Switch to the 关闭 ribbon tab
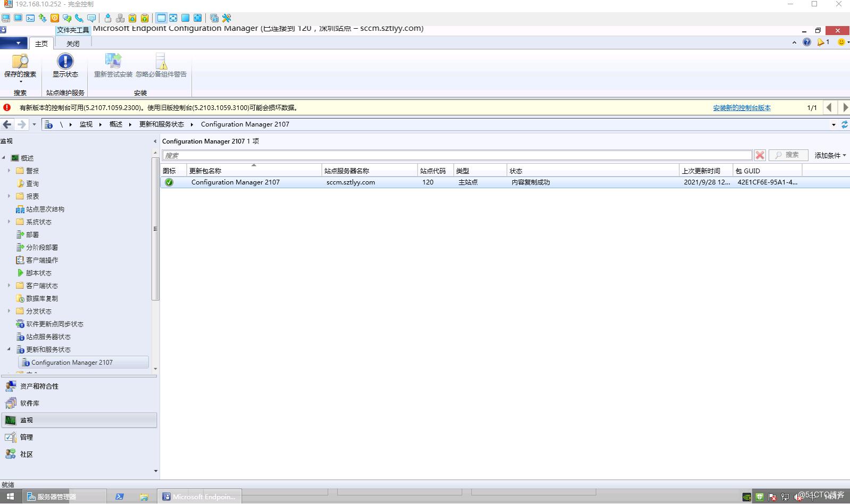The width and height of the screenshot is (850, 504). [73, 44]
